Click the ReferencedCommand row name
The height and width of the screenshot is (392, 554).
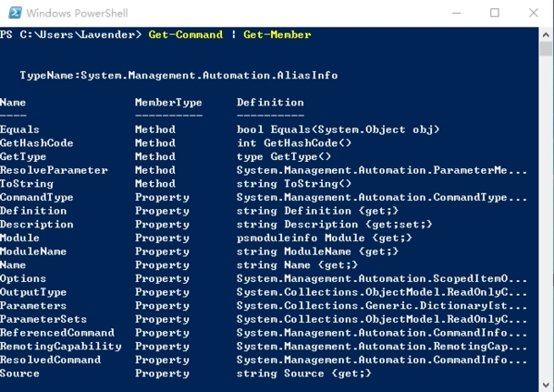(57, 333)
